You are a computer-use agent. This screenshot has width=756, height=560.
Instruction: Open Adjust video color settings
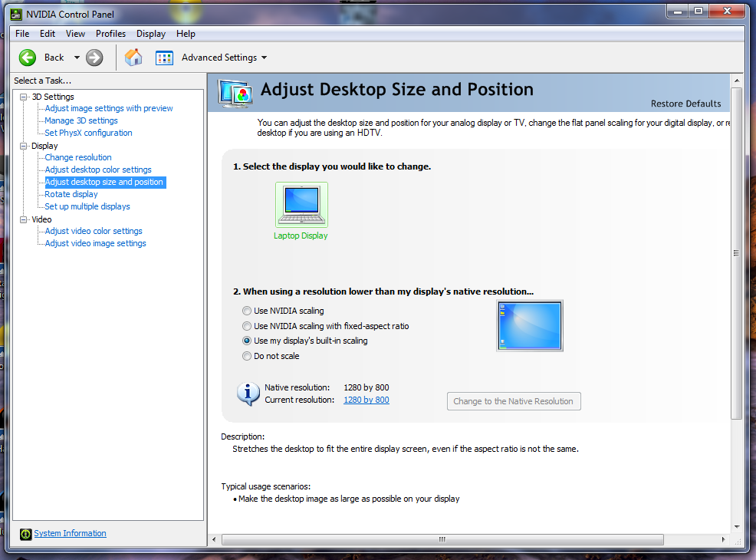(94, 231)
